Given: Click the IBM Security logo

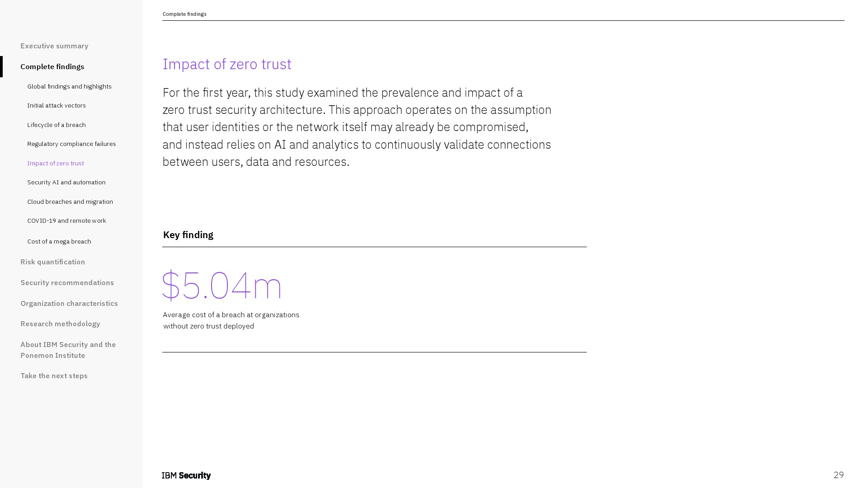Looking at the screenshot, I should [x=186, y=475].
